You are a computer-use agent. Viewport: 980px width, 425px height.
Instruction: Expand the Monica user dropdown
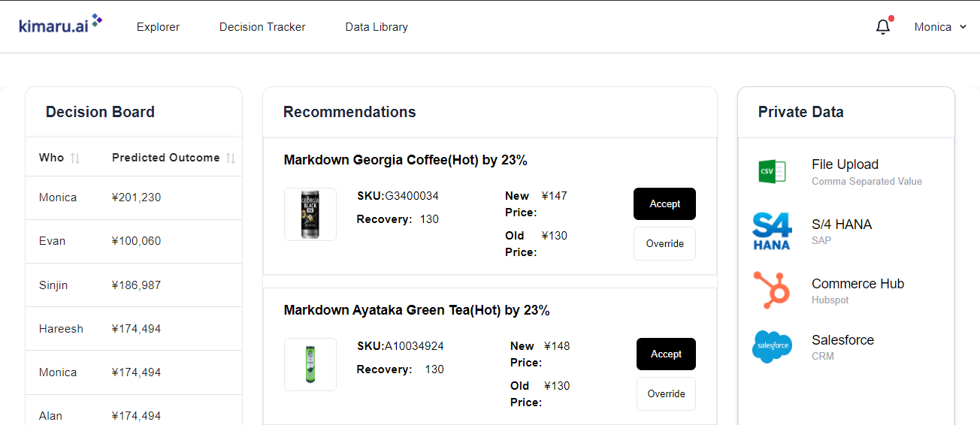[940, 27]
